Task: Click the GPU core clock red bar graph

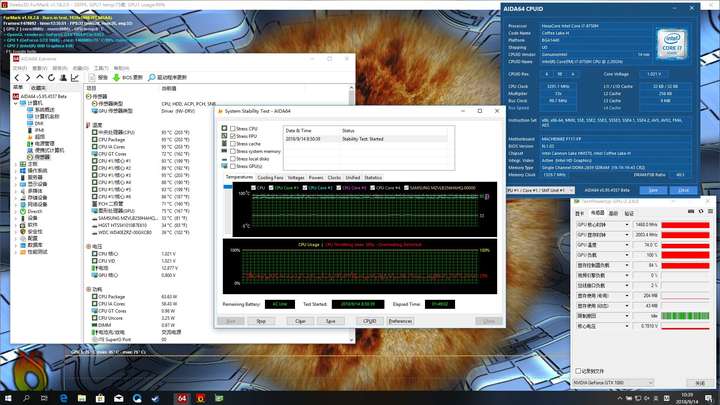Action: point(685,225)
